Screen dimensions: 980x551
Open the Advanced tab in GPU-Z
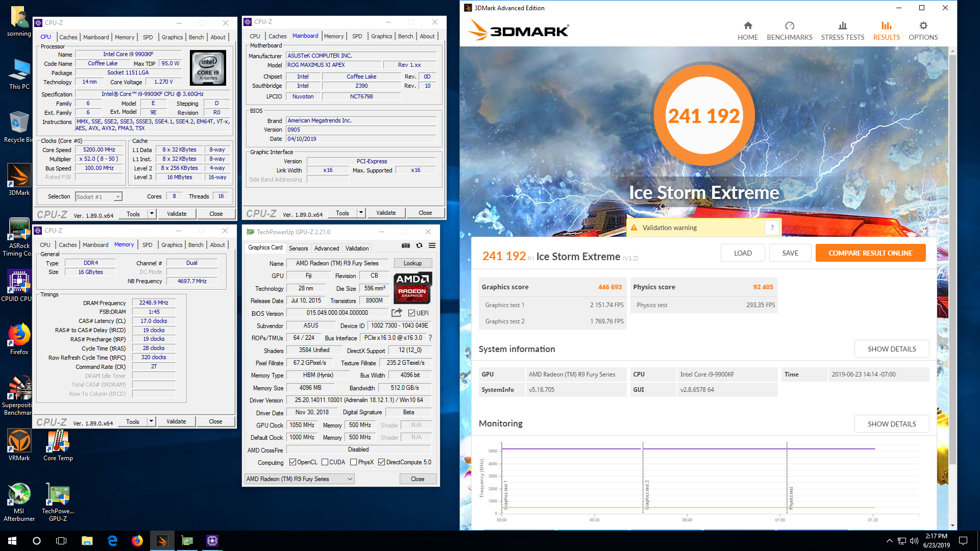[327, 248]
